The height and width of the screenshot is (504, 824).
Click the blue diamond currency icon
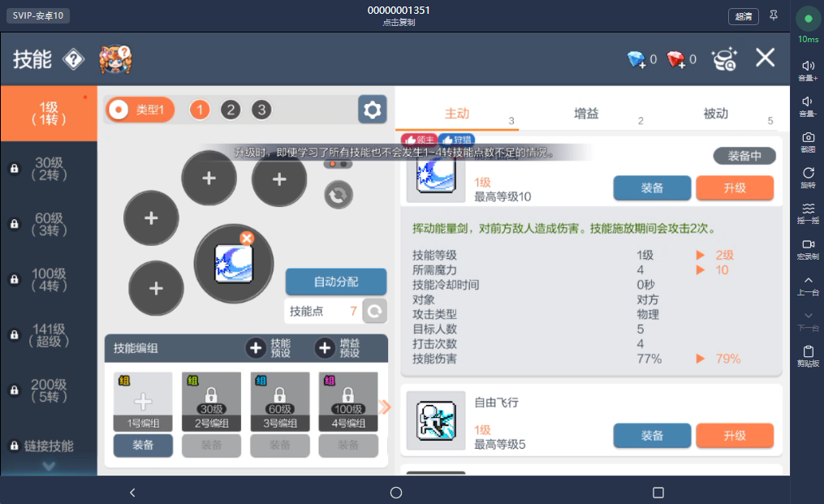point(636,59)
